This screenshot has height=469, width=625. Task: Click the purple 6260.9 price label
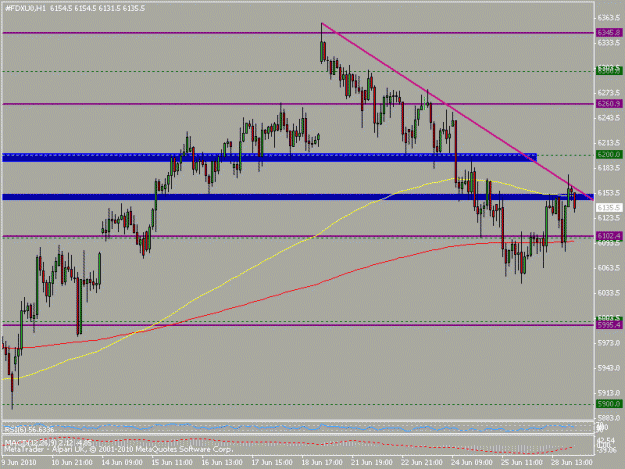[x=609, y=104]
